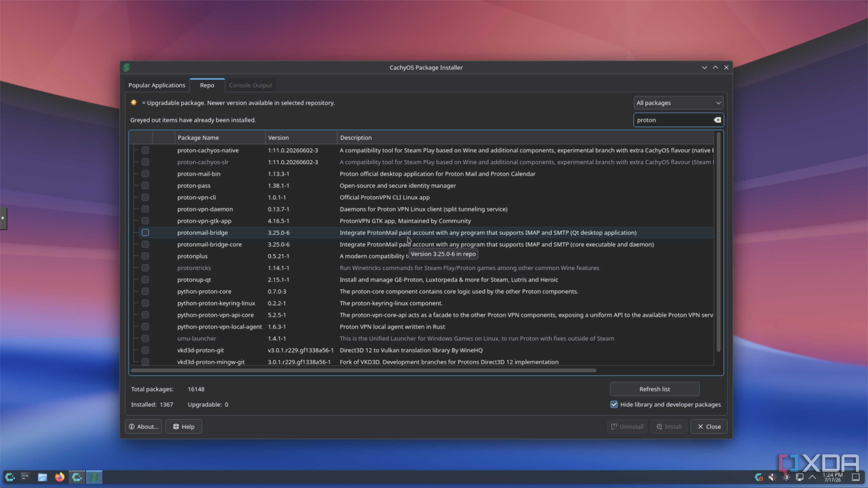The image size is (868, 488).
Task: Launch Firefox from the taskbar
Action: (60, 477)
